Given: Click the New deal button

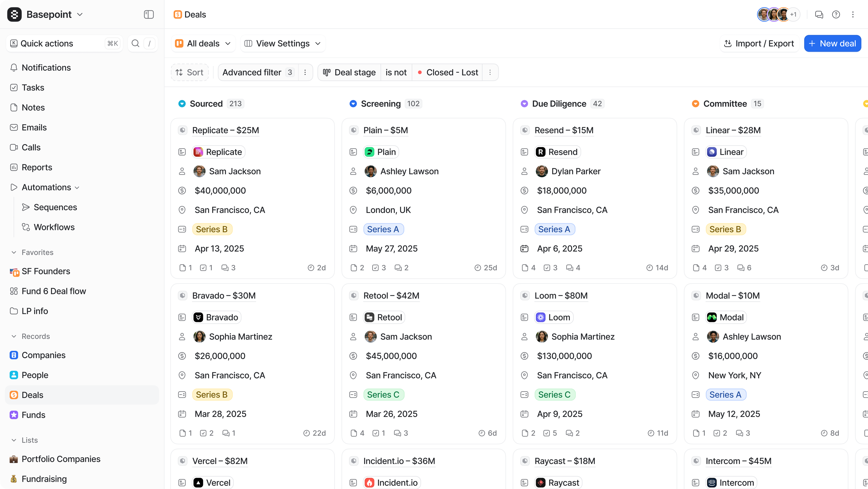Looking at the screenshot, I should click(x=832, y=43).
